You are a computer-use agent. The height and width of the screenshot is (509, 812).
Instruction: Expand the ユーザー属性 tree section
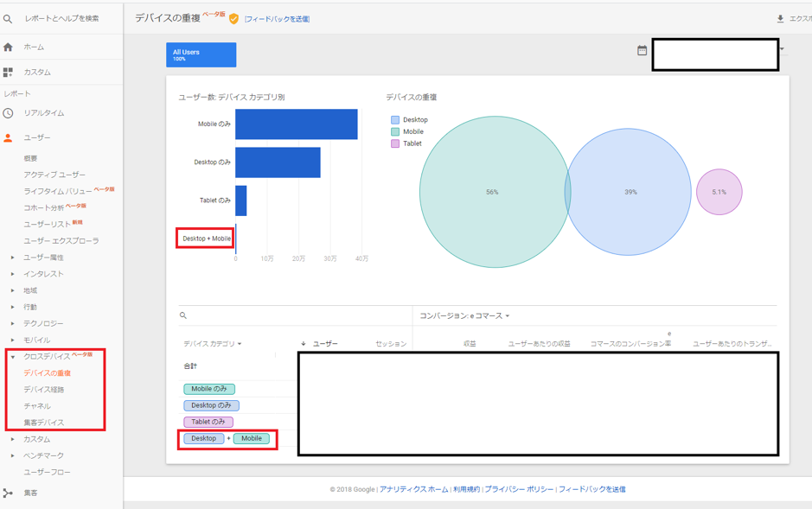[x=12, y=258]
